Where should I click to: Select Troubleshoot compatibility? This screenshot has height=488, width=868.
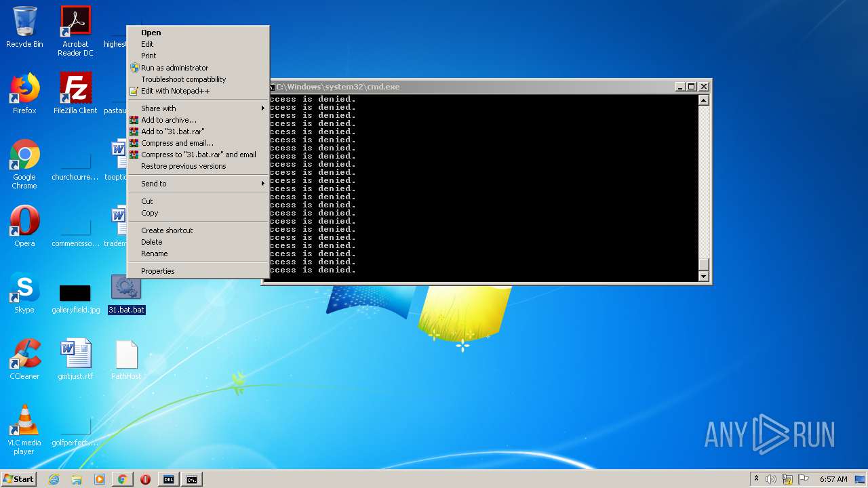click(x=198, y=79)
